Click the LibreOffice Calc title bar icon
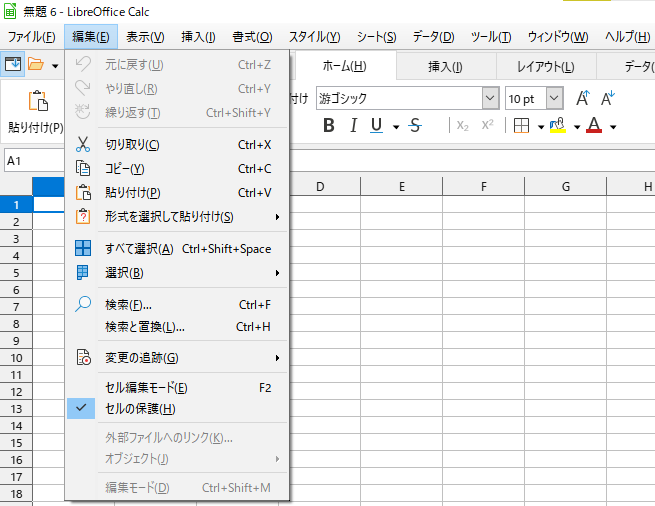 (10, 11)
